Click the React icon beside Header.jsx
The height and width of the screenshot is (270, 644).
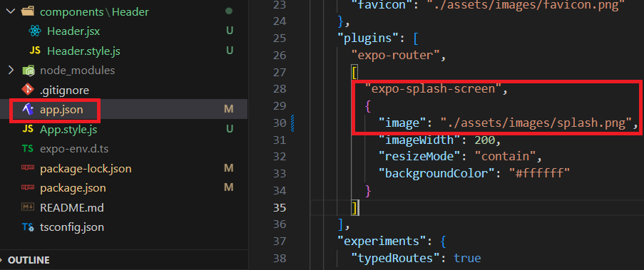35,31
